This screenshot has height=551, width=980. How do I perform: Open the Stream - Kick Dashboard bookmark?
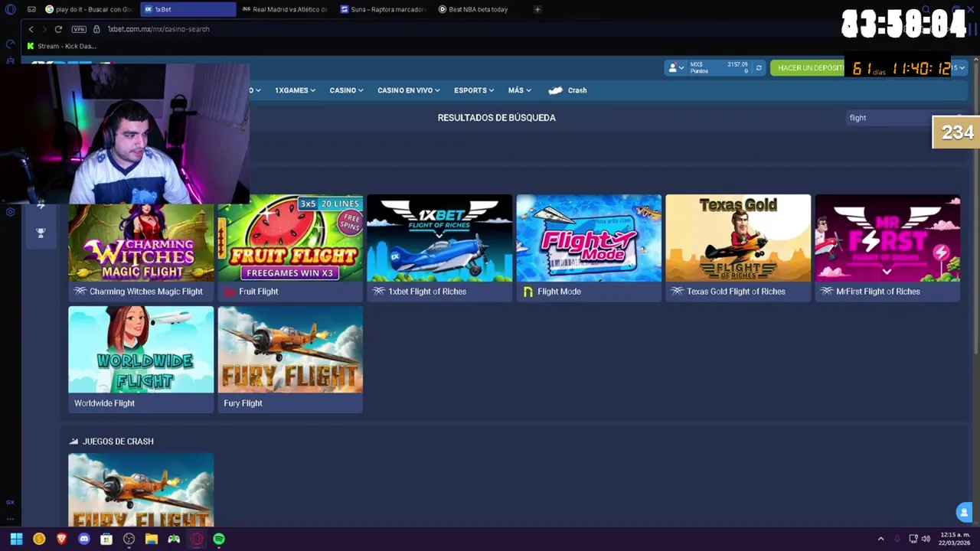coord(61,46)
